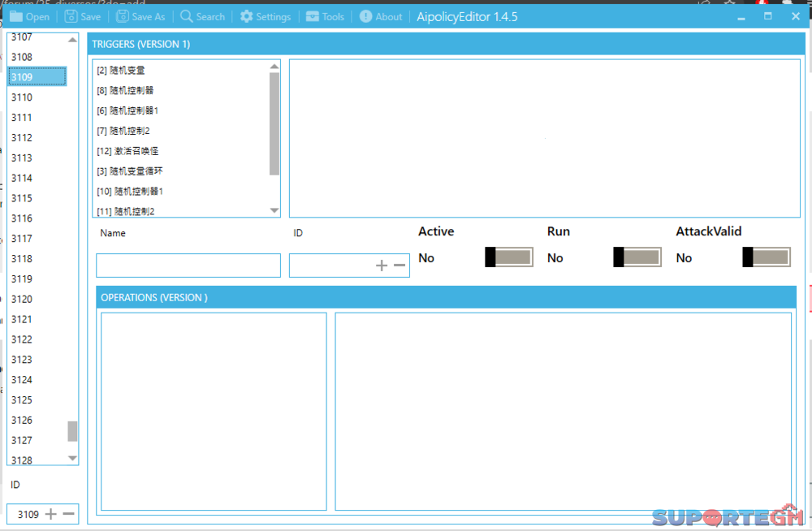812x531 pixels.
Task: Click the About info icon
Action: pos(366,16)
